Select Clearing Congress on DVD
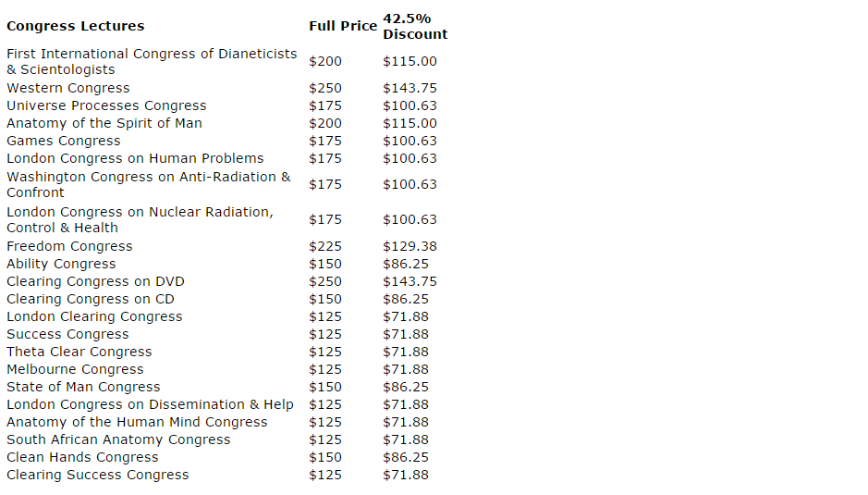Screen dimensions: 868x495 [95, 281]
